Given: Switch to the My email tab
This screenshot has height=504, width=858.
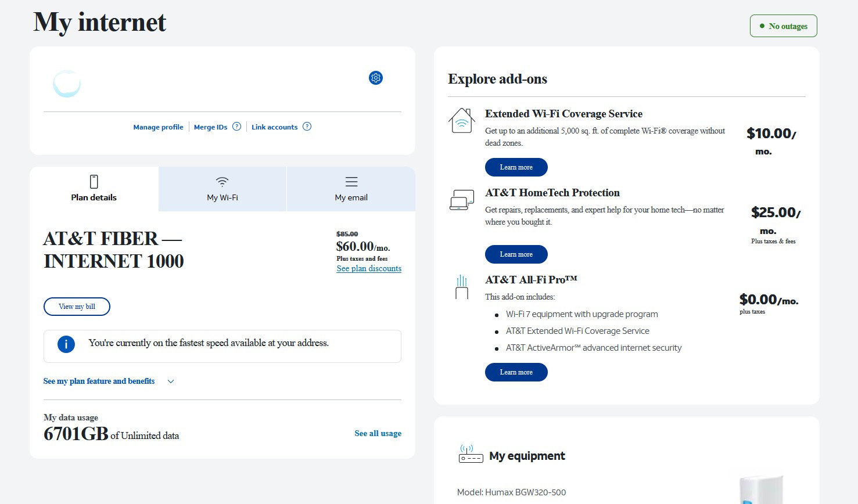Looking at the screenshot, I should (351, 189).
